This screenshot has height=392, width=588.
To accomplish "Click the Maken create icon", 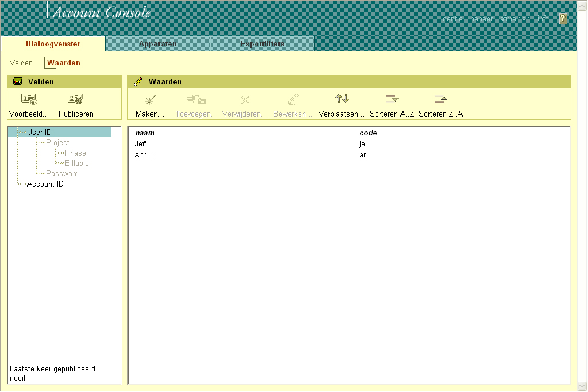I will click(150, 100).
